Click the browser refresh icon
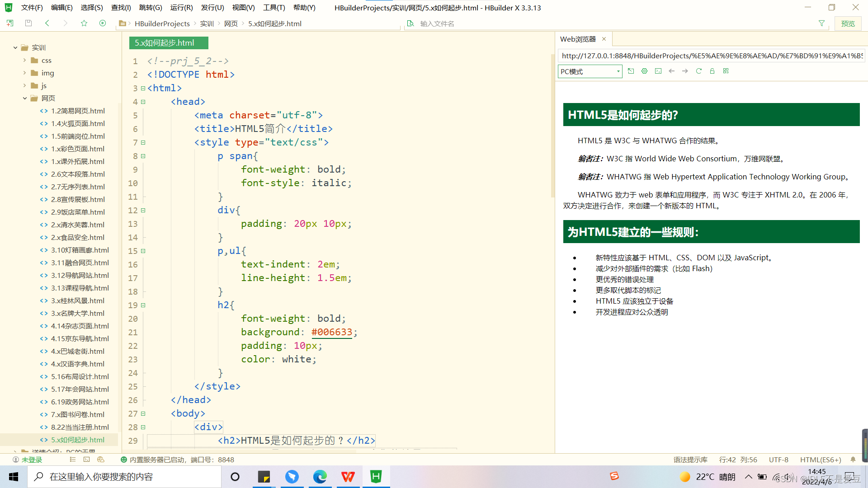Viewport: 868px width, 488px height. (x=698, y=71)
